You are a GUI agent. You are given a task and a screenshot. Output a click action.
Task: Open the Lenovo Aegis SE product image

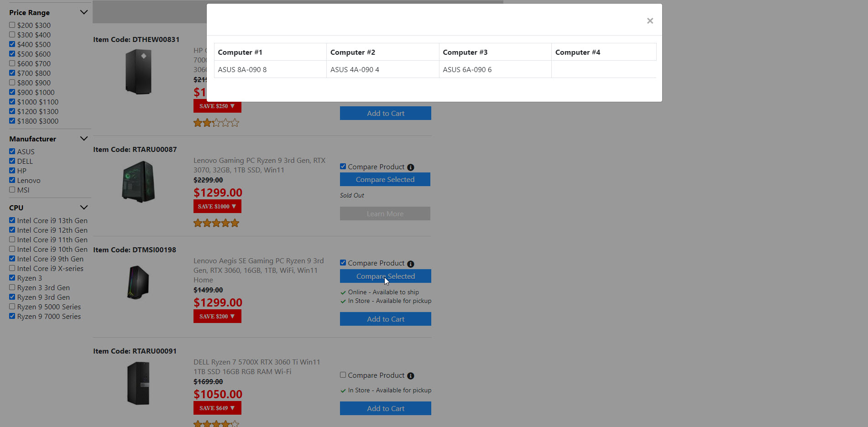click(138, 282)
